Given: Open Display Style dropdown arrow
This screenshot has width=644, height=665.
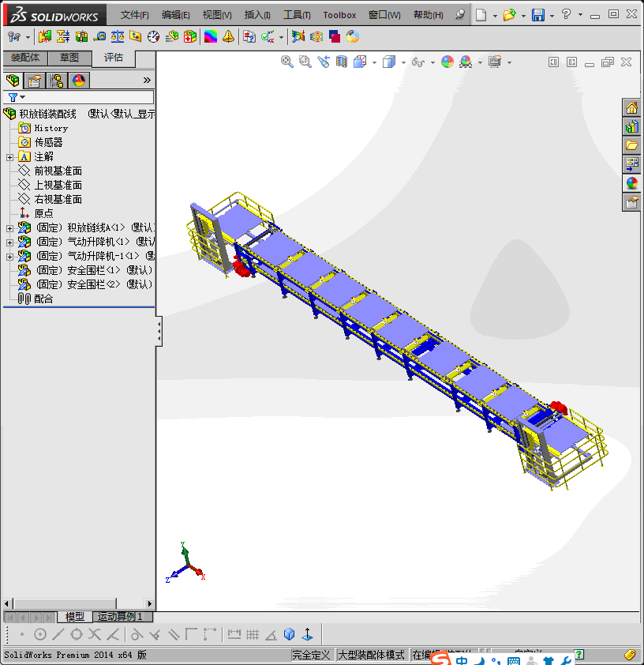Looking at the screenshot, I should pyautogui.click(x=403, y=62).
